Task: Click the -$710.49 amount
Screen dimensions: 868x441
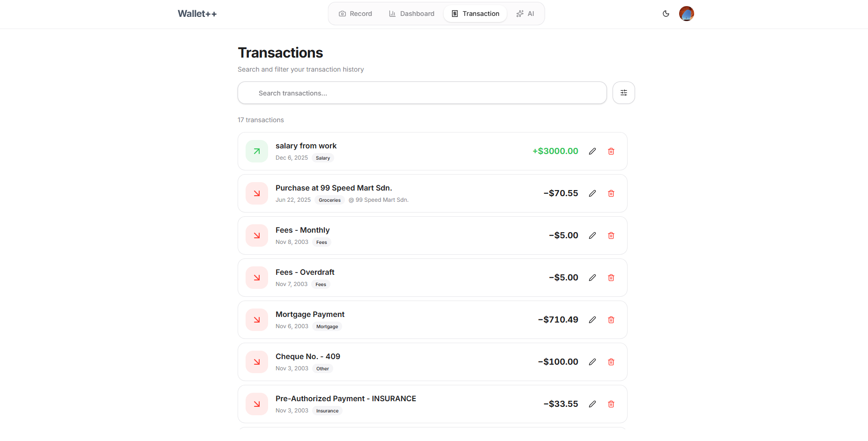Action: [x=558, y=320]
